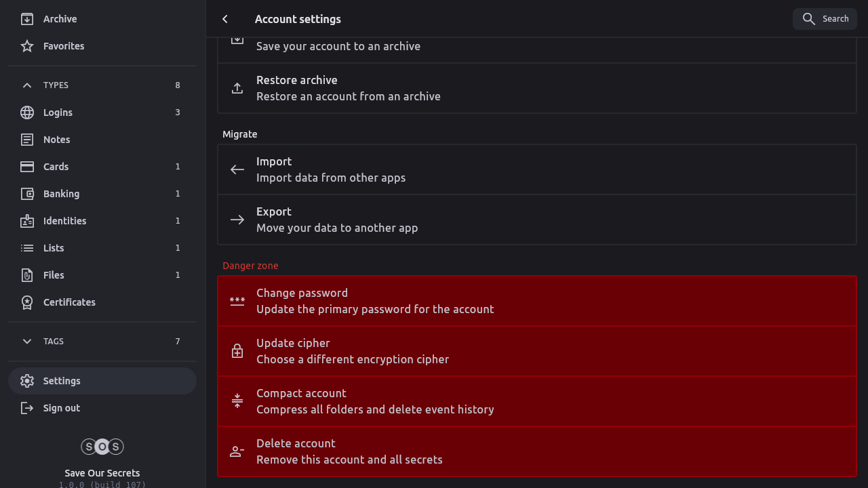Image resolution: width=868 pixels, height=488 pixels.
Task: Click the back arrow in Account settings header
Action: coord(225,19)
